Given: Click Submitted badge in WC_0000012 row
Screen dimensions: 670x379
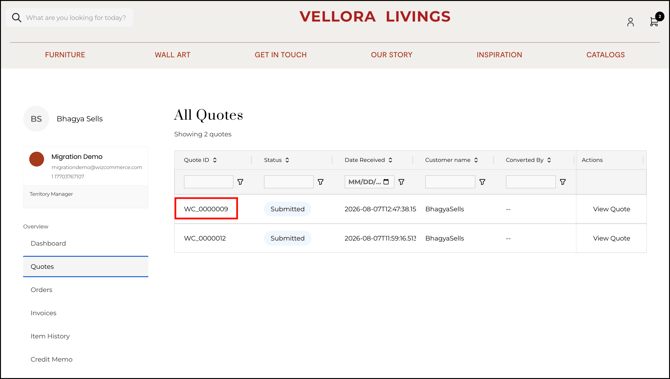Looking at the screenshot, I should tap(288, 238).
